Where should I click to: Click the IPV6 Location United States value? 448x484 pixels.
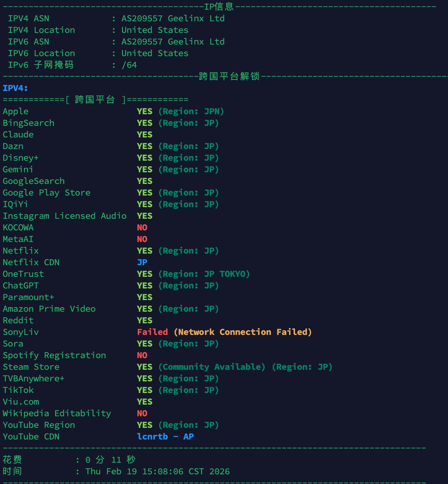click(155, 53)
